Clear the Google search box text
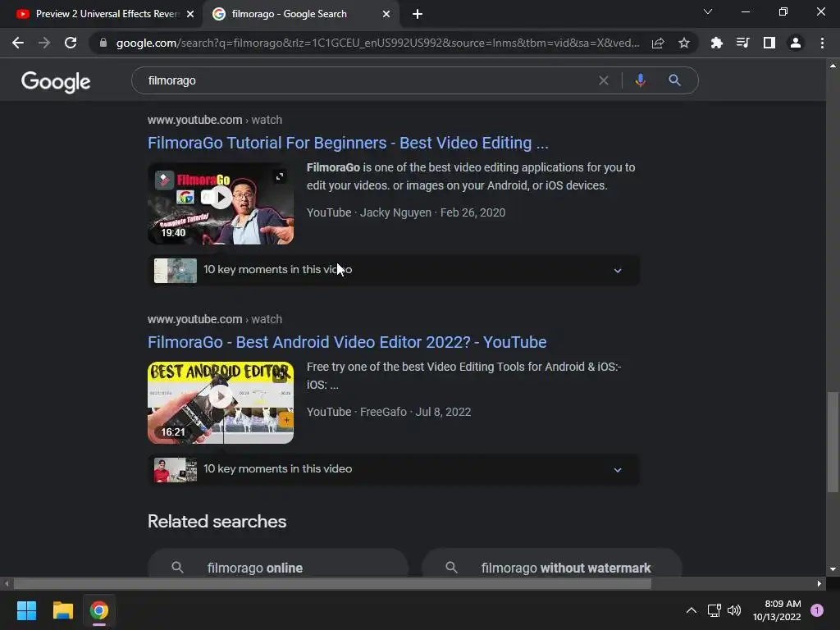Viewport: 840px width, 630px height. (604, 80)
